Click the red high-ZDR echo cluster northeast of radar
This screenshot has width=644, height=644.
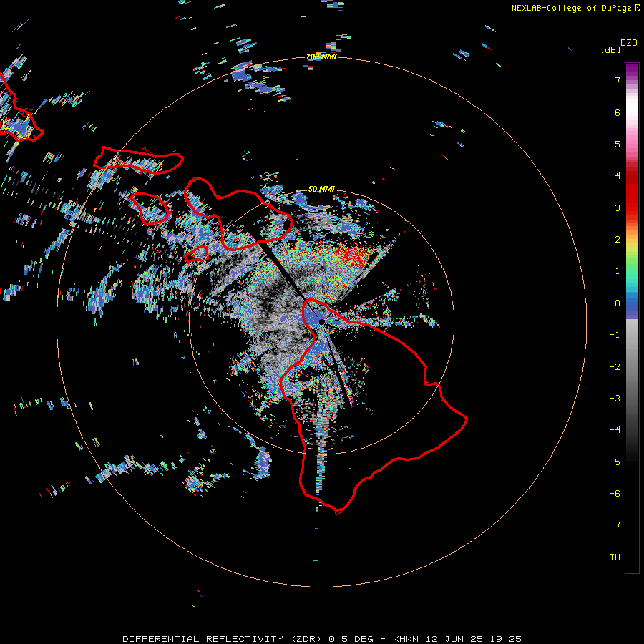[x=354, y=257]
